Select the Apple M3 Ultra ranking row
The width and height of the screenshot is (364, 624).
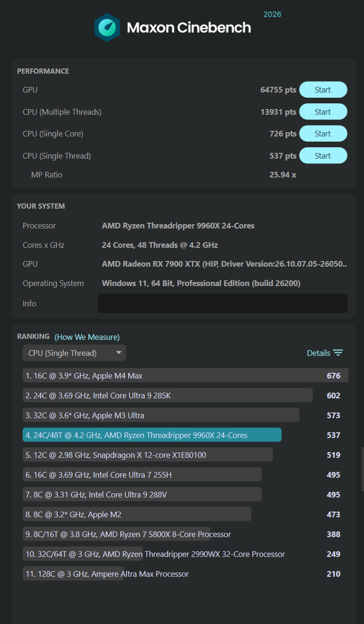click(185, 415)
